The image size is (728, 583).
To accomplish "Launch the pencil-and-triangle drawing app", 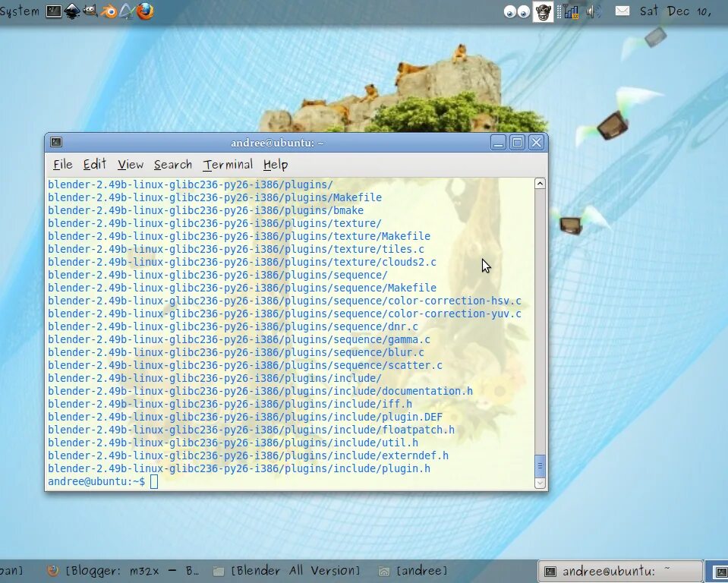I will (127, 11).
